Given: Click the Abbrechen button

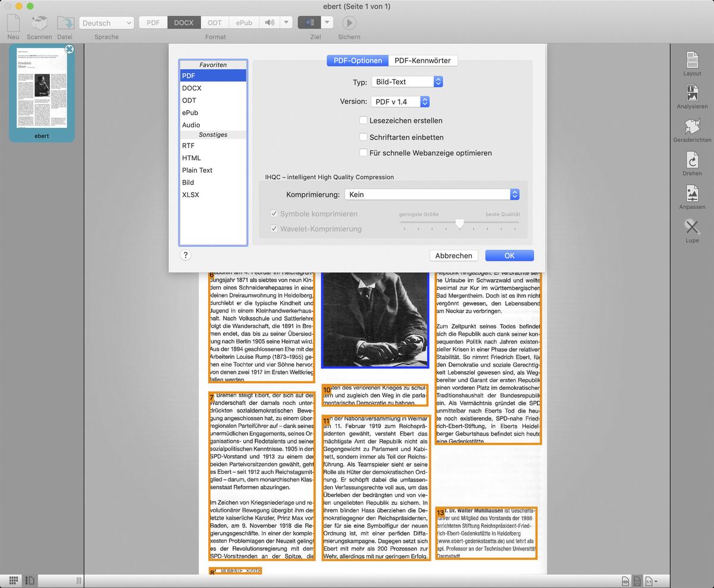Looking at the screenshot, I should [453, 255].
